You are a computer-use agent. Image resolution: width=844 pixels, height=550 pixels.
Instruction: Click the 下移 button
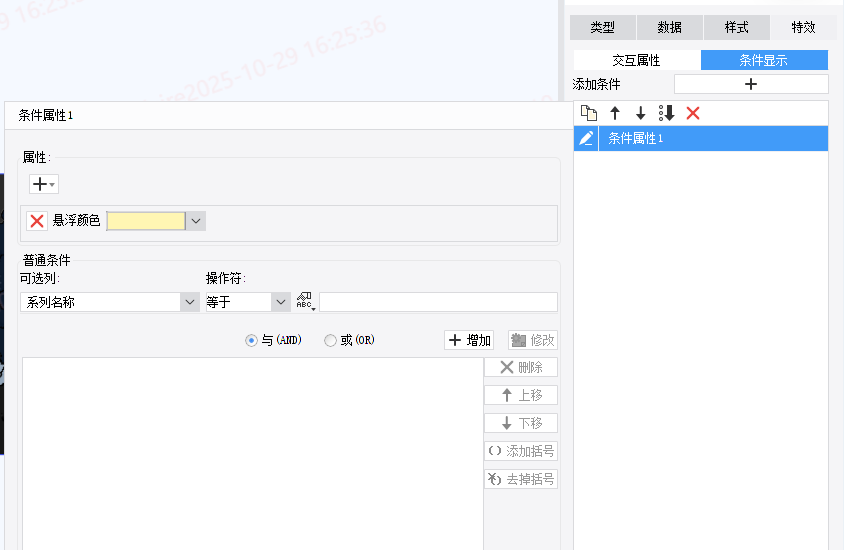(521, 423)
